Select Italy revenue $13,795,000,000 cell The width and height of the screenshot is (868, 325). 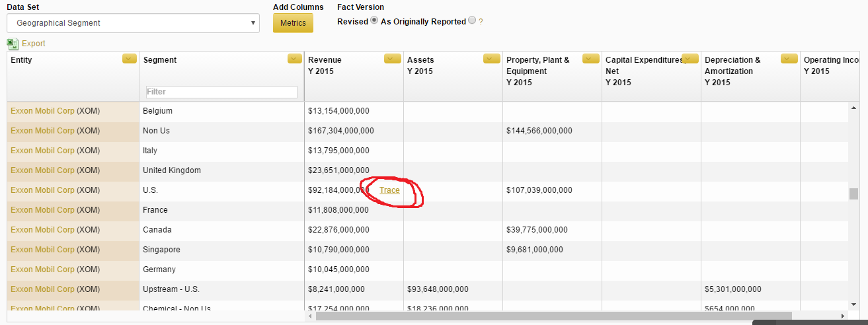[x=354, y=151]
